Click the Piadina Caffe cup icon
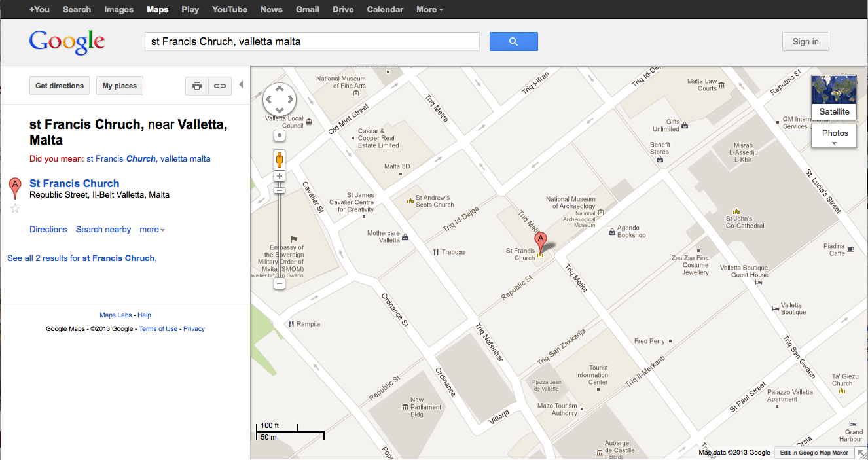 pos(850,249)
